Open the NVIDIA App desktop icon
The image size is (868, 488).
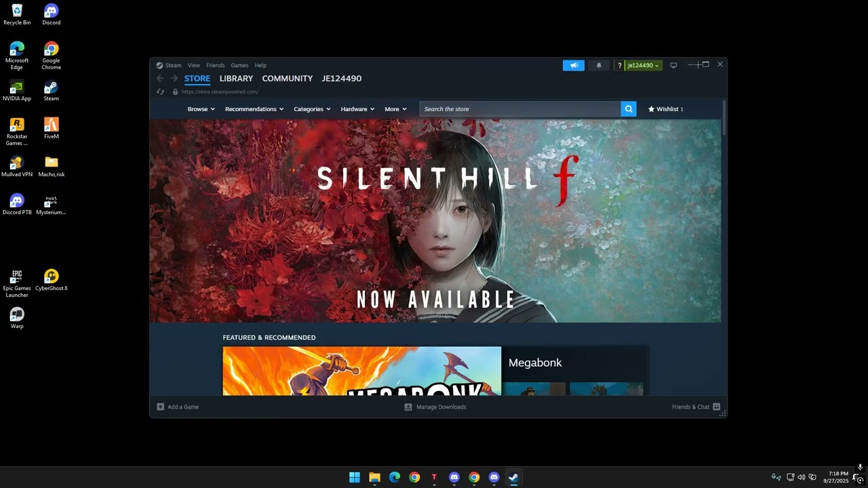tap(17, 90)
